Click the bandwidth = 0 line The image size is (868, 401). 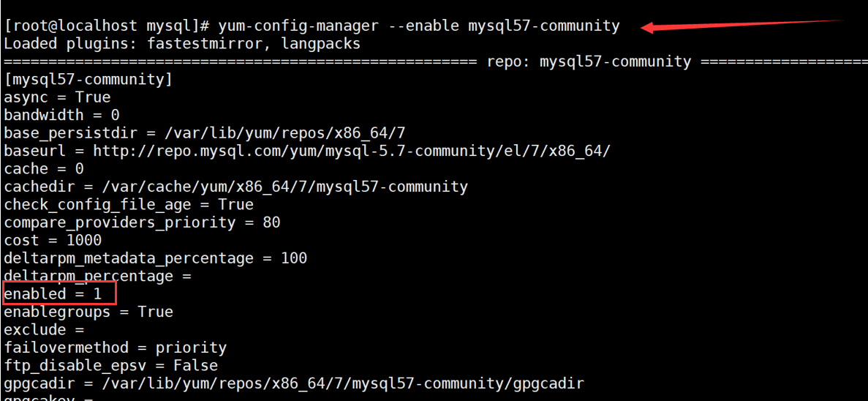61,116
